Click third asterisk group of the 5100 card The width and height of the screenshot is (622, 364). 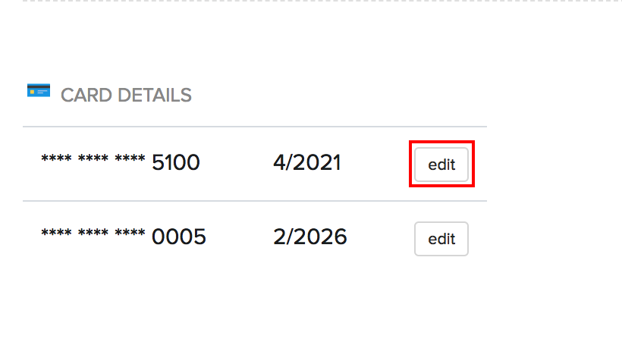[130, 160]
